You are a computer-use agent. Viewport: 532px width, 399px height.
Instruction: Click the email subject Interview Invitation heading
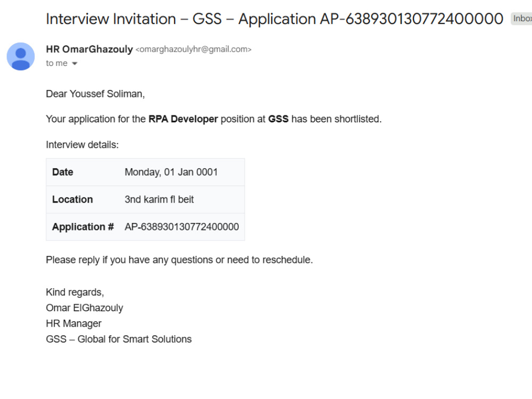coord(274,19)
